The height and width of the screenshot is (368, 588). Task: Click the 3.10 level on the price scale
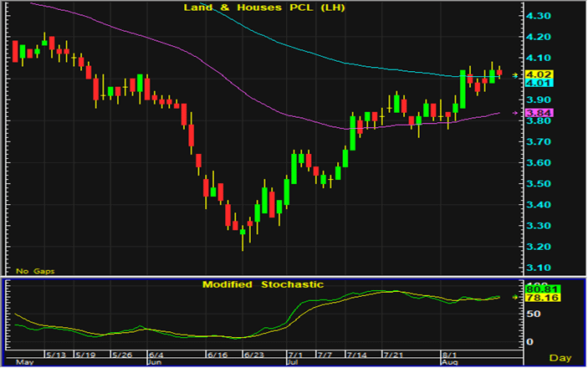coord(539,268)
